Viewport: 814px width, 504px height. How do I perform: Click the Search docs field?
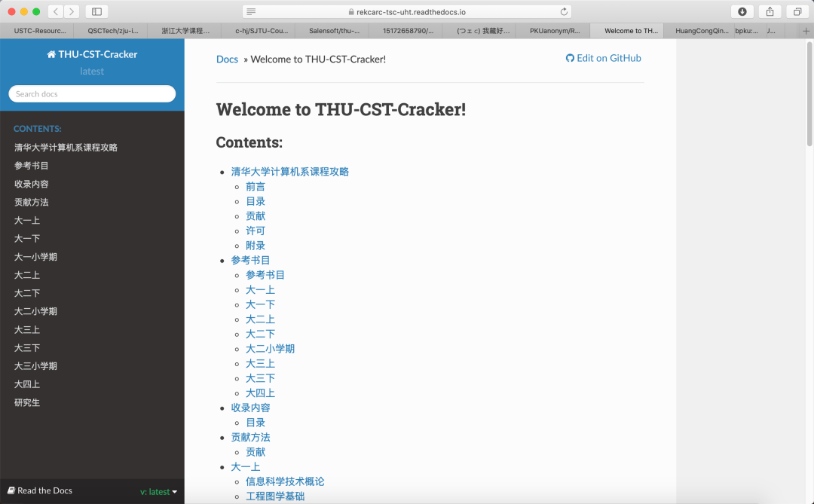(x=92, y=94)
